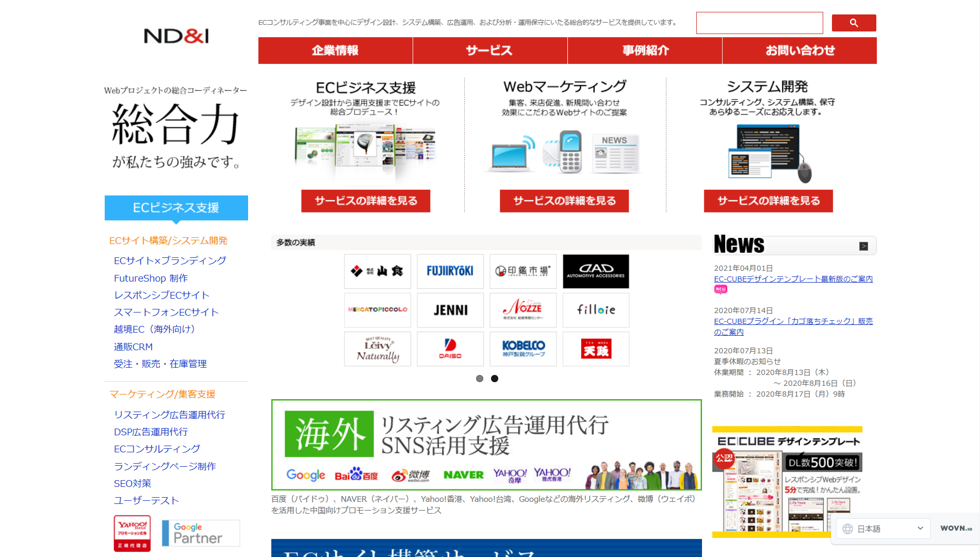Open リスティング広告運用代行 sidebar link
The width and height of the screenshot is (980, 557).
click(x=170, y=415)
